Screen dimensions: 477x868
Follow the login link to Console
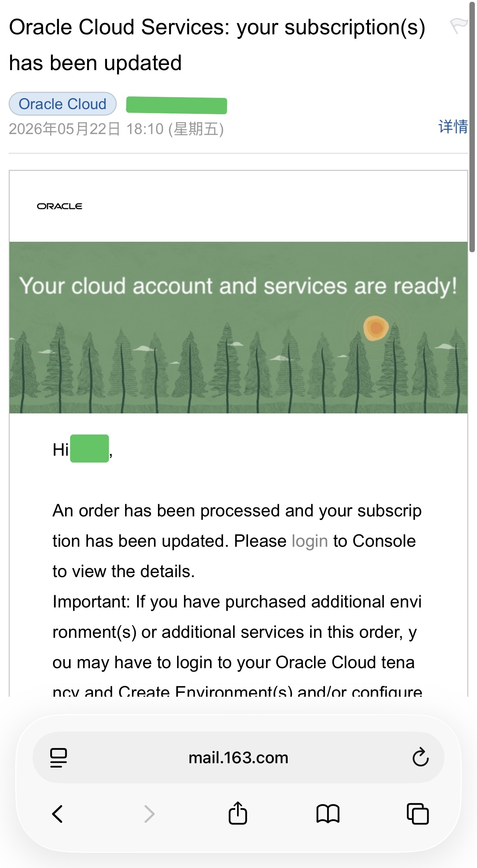[x=310, y=541]
